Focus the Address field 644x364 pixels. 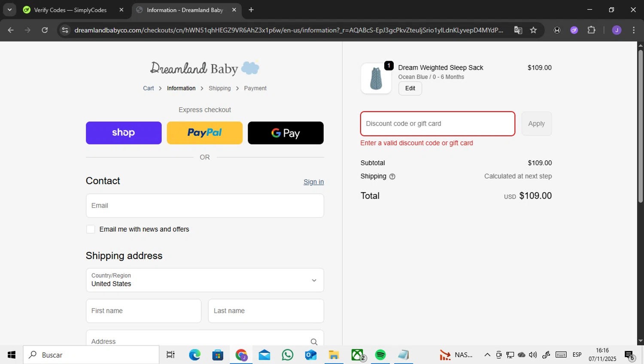[205, 339]
